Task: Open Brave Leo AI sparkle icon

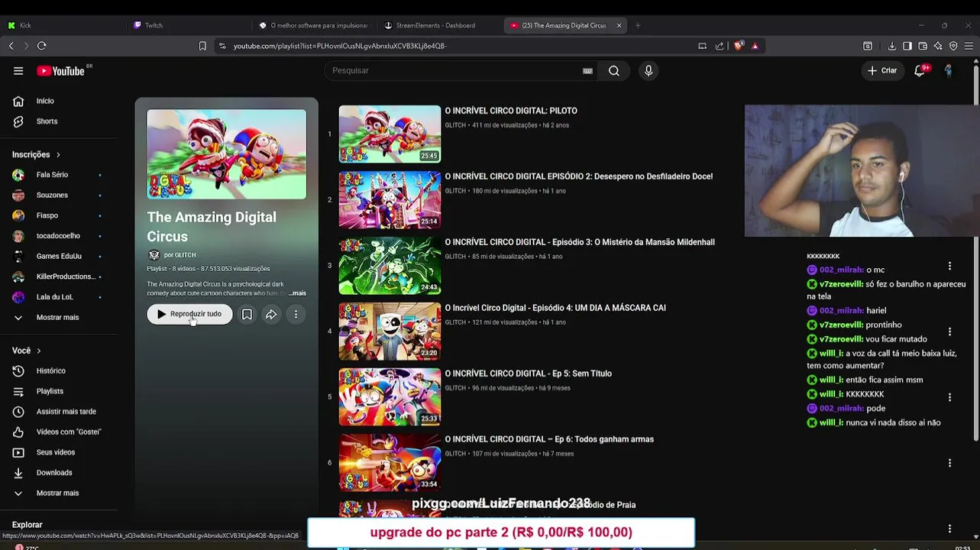Action: pos(938,46)
